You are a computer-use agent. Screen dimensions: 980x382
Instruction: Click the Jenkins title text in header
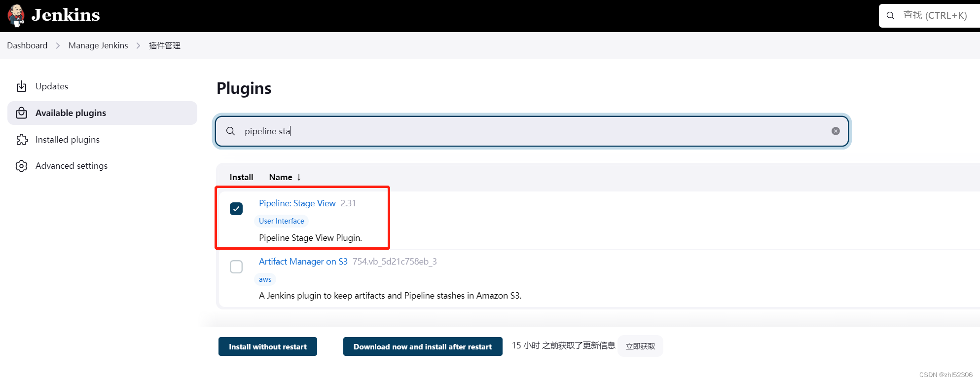[x=66, y=15]
